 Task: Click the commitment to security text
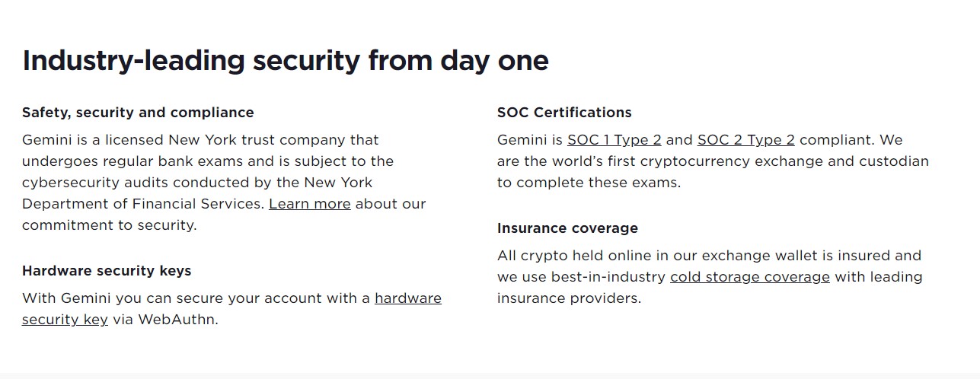click(x=109, y=225)
